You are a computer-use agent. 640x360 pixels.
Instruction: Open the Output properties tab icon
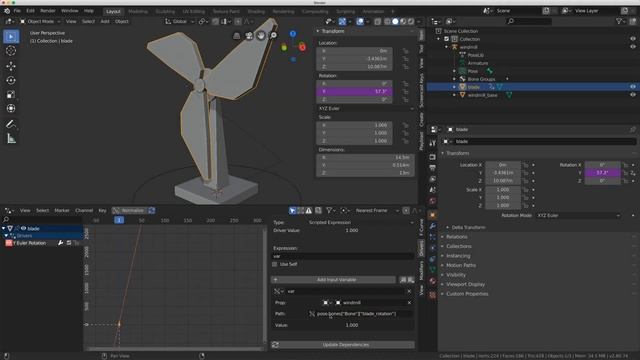(433, 168)
